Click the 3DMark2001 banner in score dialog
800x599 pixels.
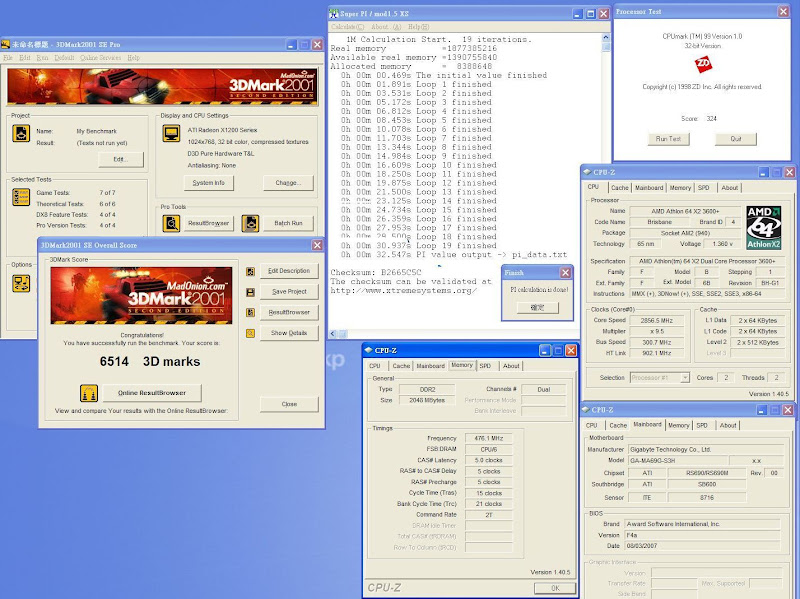141,295
